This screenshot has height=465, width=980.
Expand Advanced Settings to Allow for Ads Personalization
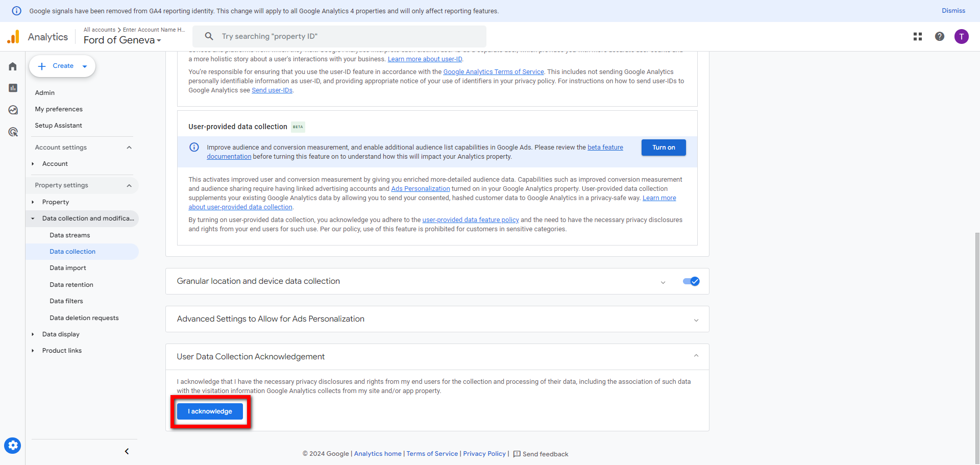pyautogui.click(x=696, y=320)
